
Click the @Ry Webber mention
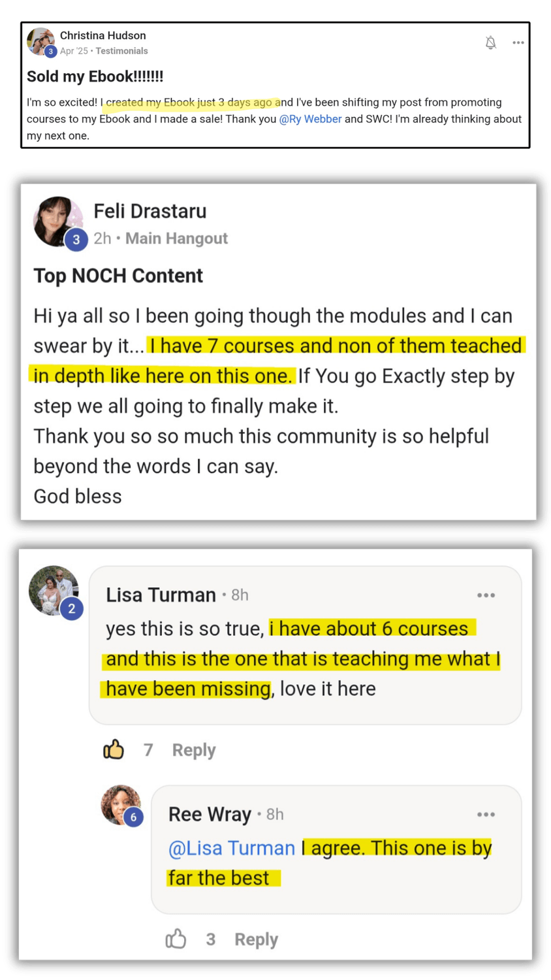[x=310, y=119]
